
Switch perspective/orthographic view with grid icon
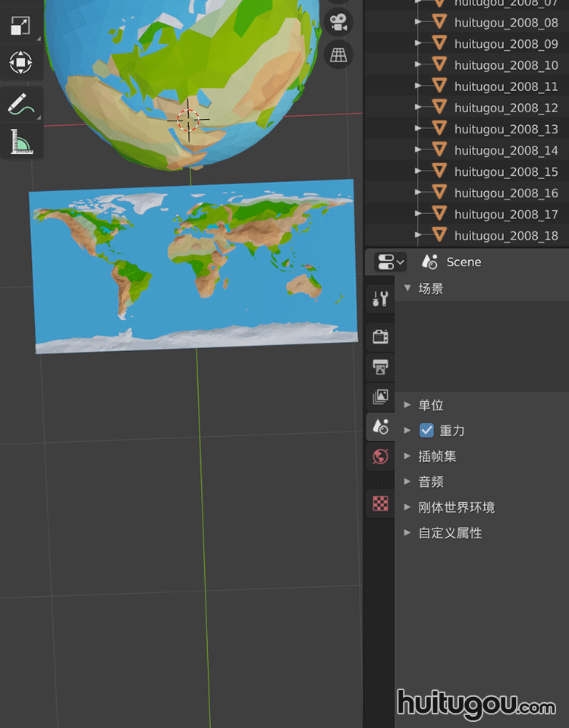click(338, 55)
